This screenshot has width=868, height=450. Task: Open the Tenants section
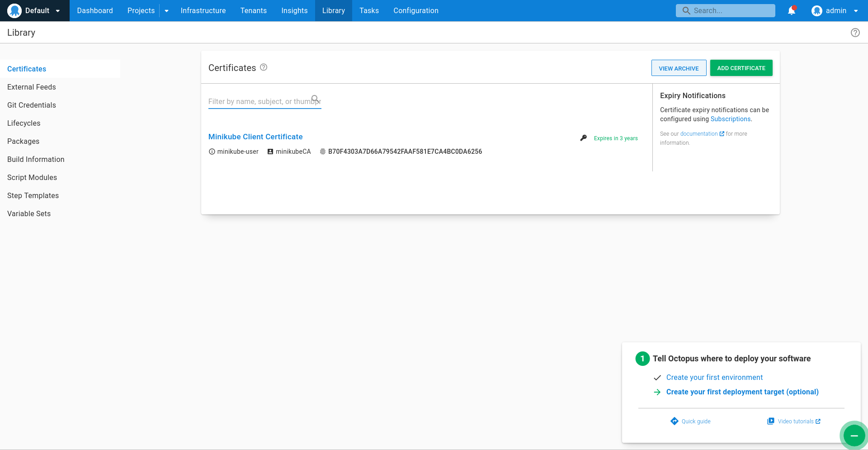[x=254, y=10]
